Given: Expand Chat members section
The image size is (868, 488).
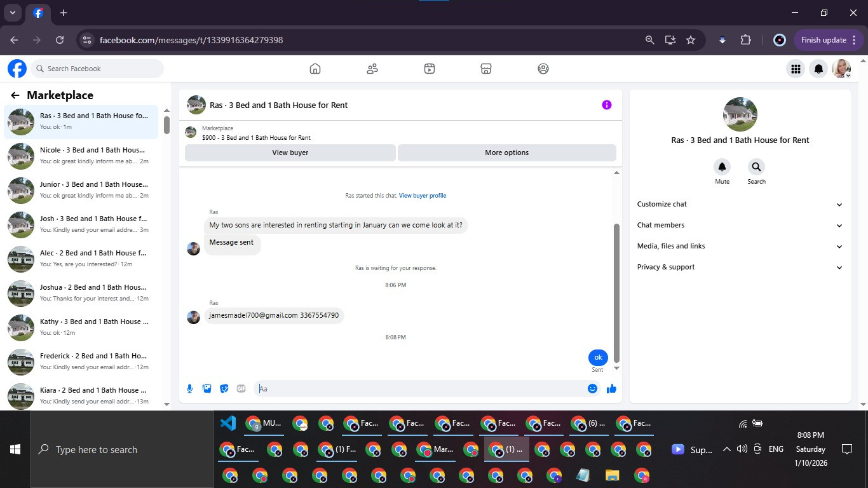Looking at the screenshot, I should click(740, 226).
